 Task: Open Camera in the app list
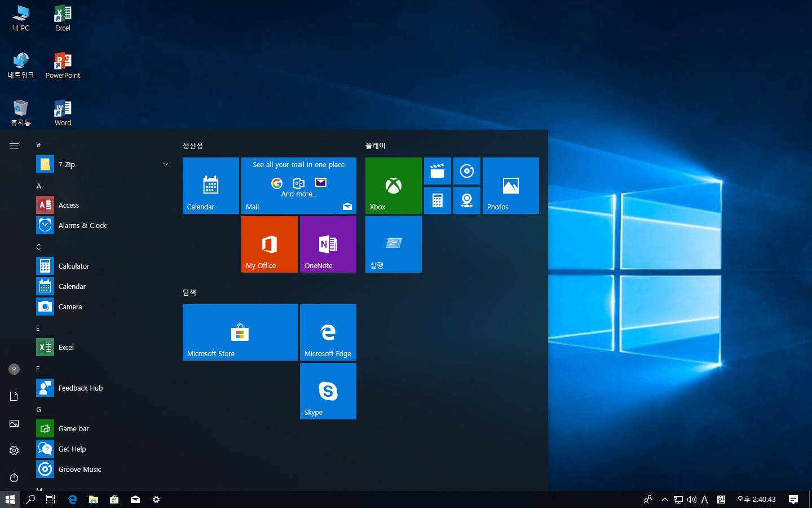click(x=104, y=306)
